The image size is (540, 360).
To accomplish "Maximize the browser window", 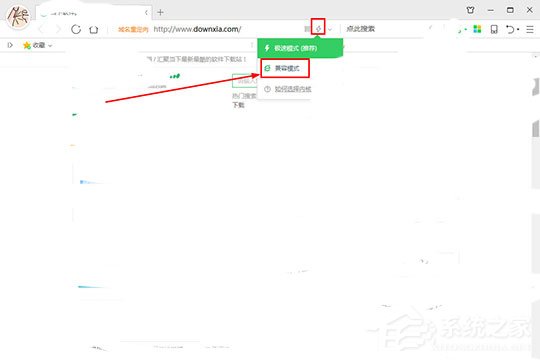I will [510, 10].
